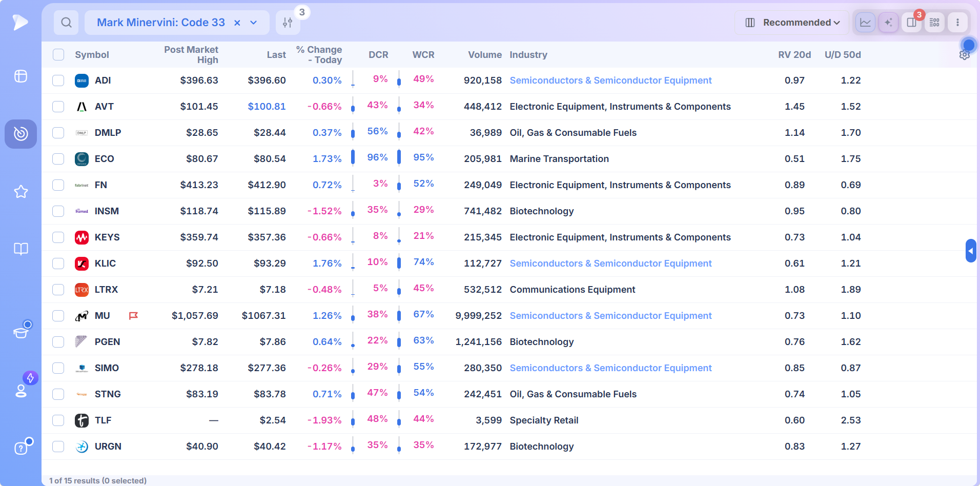Screen dimensions: 980x486
Task: Open KLIC's Semiconductors industry link
Action: pos(610,264)
